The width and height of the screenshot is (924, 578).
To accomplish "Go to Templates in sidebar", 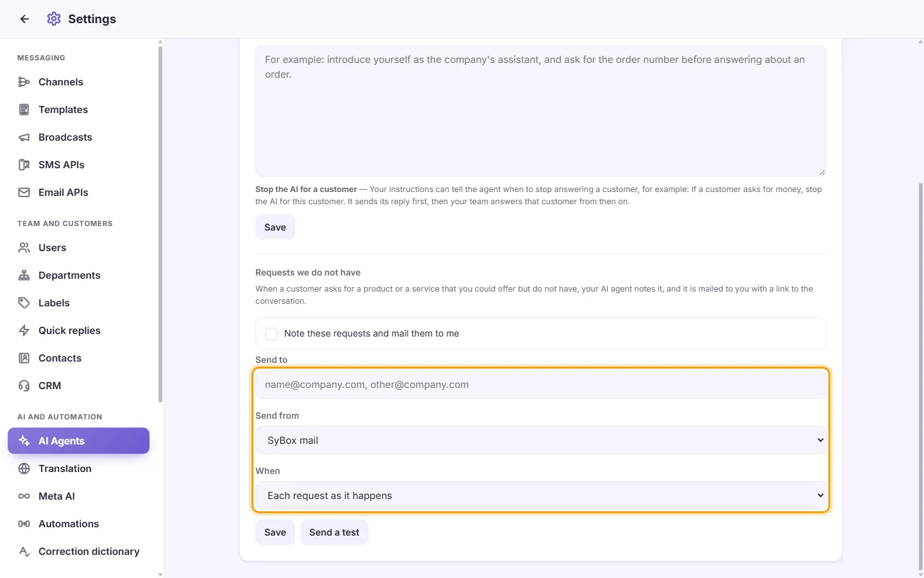I will point(78,109).
